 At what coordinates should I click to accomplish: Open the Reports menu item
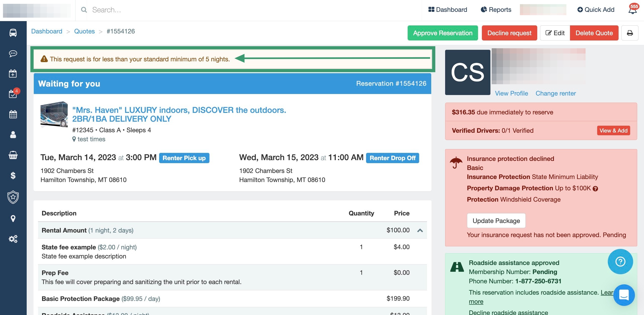tap(496, 10)
